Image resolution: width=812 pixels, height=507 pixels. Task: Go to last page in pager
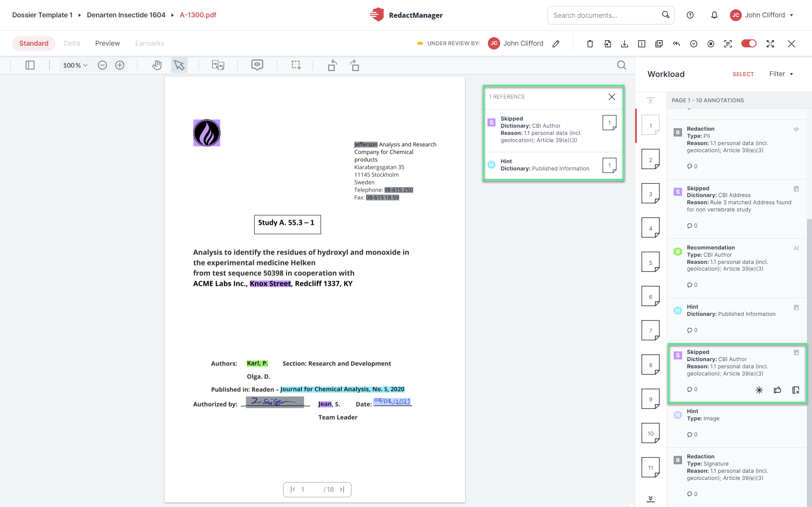tap(342, 489)
